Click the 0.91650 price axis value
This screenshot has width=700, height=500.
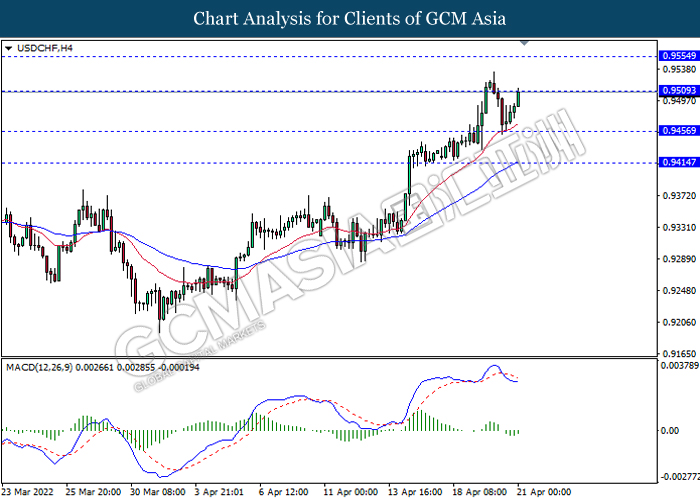[x=679, y=354]
